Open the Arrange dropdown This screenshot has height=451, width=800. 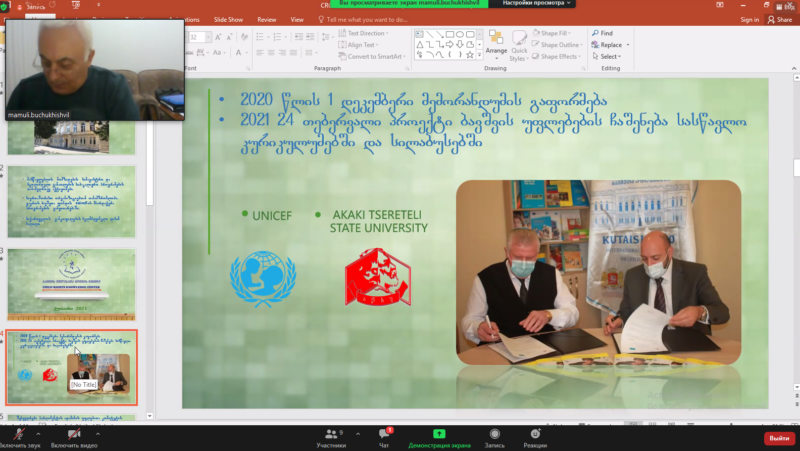pos(496,44)
